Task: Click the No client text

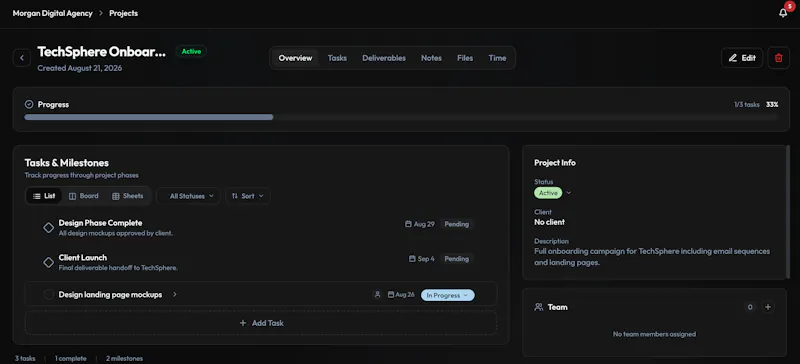Action: pyautogui.click(x=549, y=222)
